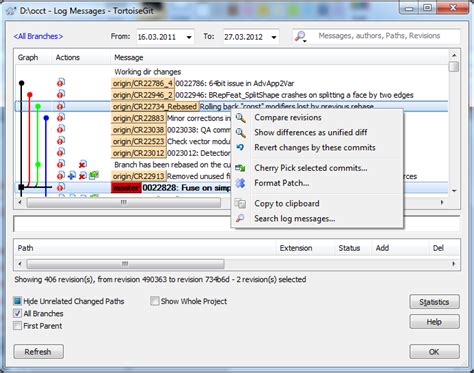Click the Cherry Pick icon in menu
Viewport: 474px width, 373px height.
pos(240,168)
